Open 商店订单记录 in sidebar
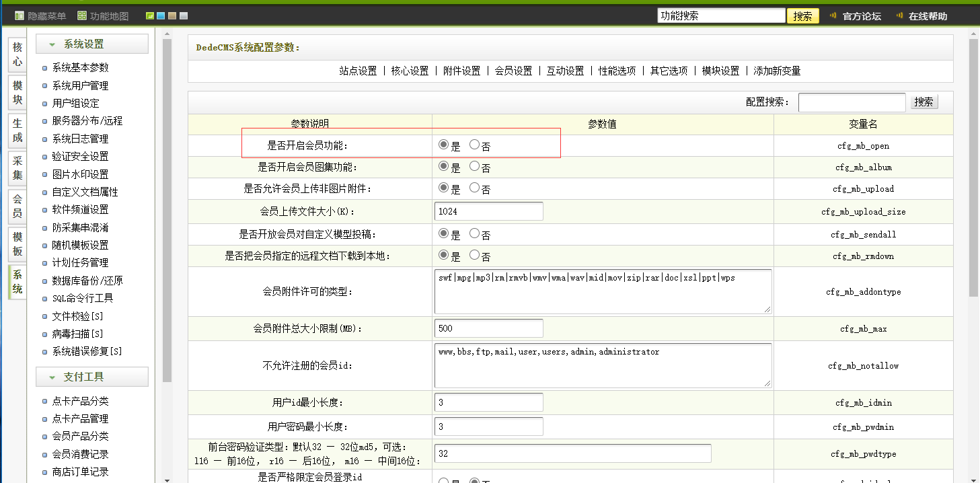Image resolution: width=980 pixels, height=483 pixels. (80, 472)
